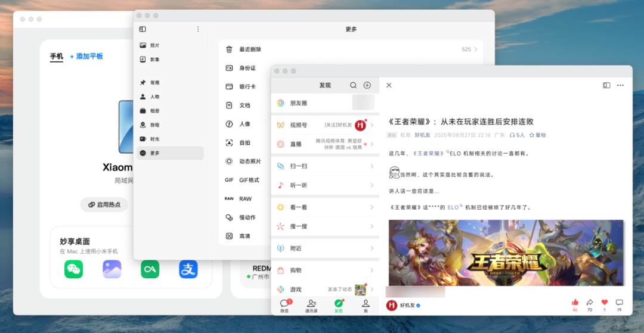Click the 王者荣耀 banner image
Viewport: 644px width, 333px height.
point(506,253)
